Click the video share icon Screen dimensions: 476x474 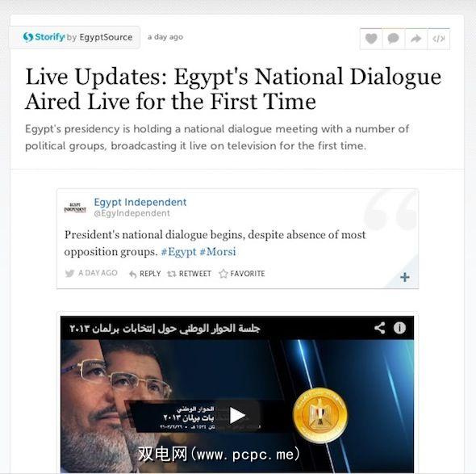point(379,328)
